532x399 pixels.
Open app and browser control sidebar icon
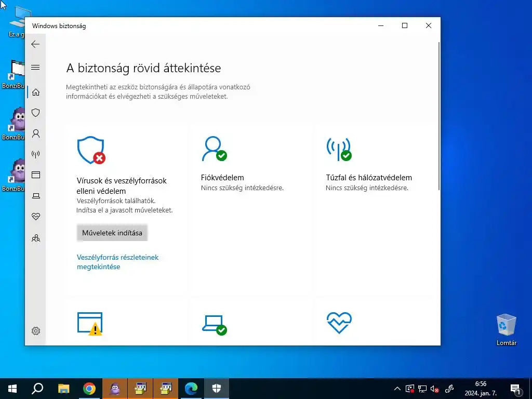[36, 175]
